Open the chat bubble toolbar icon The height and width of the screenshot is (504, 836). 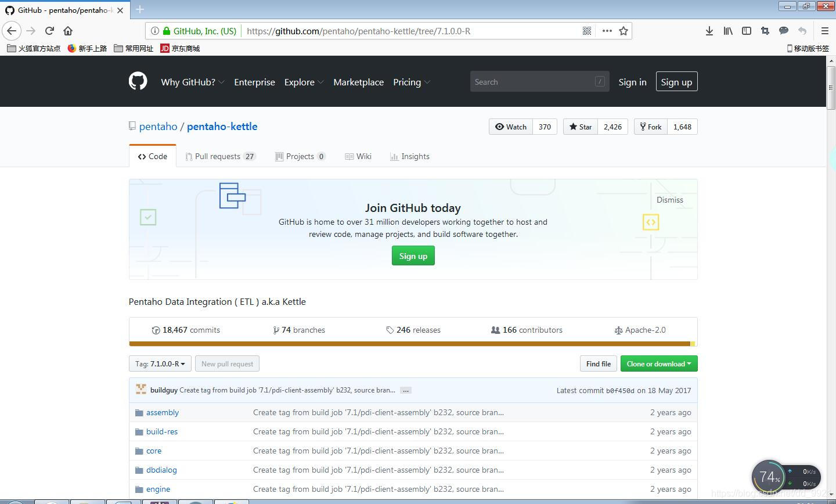[784, 31]
